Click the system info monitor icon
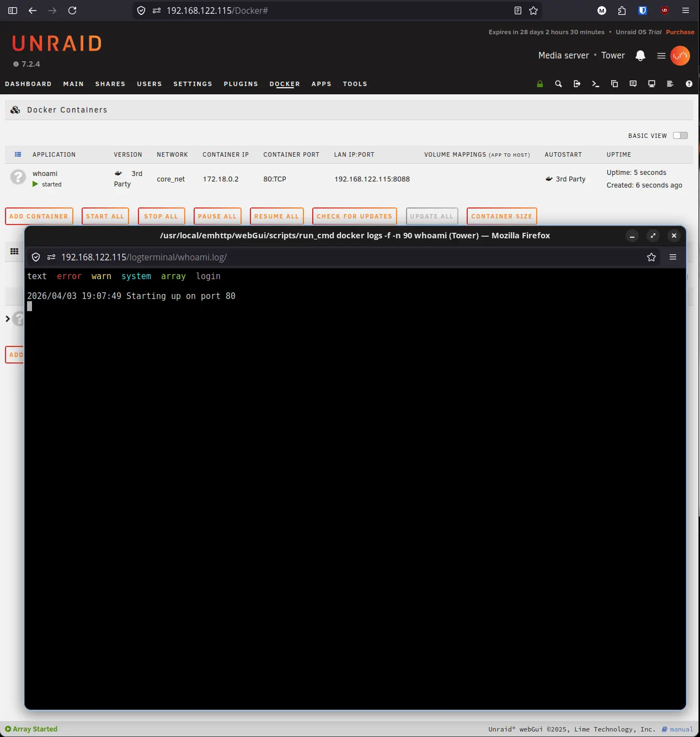The width and height of the screenshot is (700, 737). click(651, 84)
